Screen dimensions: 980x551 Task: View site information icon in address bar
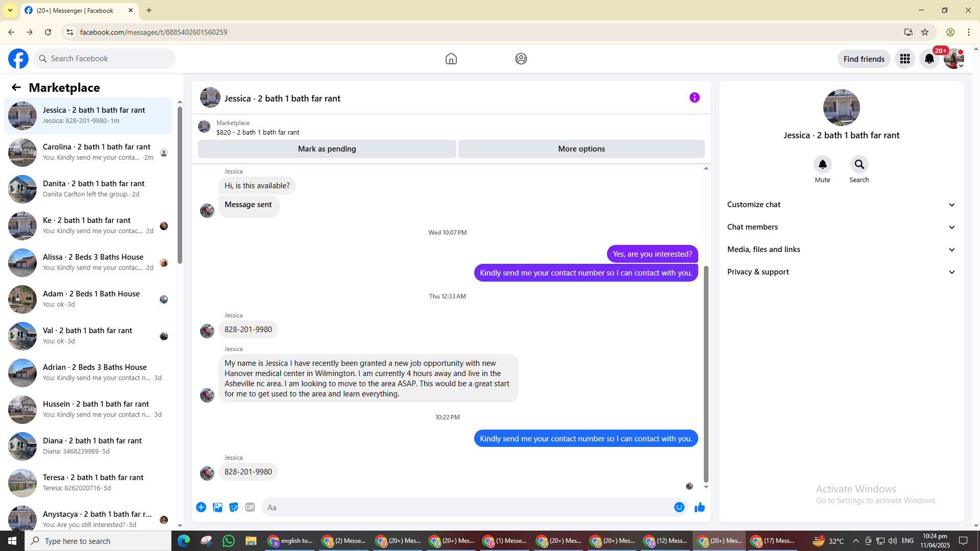tap(70, 32)
